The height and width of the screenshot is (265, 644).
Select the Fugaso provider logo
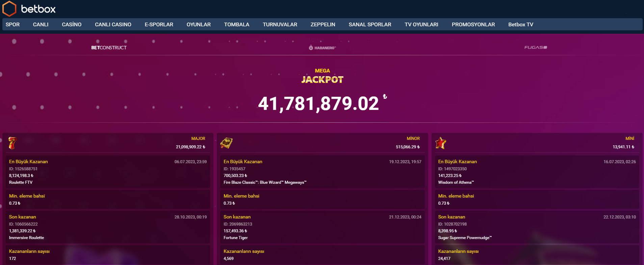(536, 48)
